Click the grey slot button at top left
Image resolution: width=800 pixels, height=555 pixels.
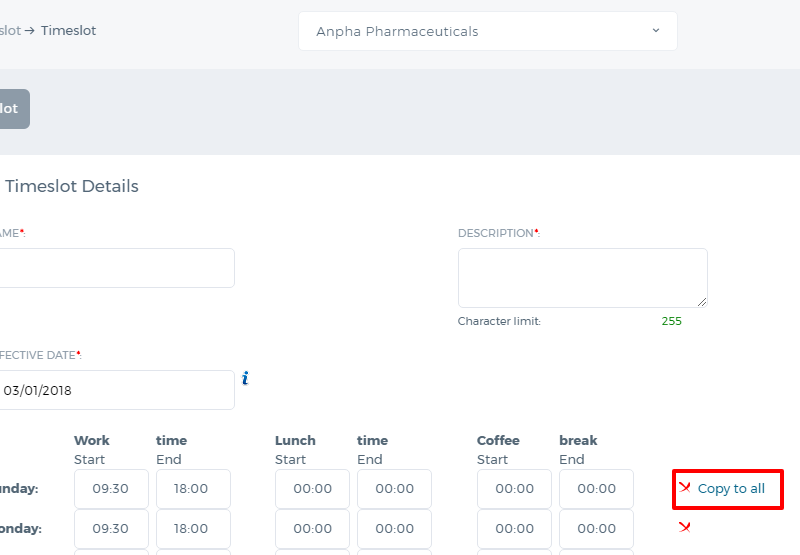[13, 109]
